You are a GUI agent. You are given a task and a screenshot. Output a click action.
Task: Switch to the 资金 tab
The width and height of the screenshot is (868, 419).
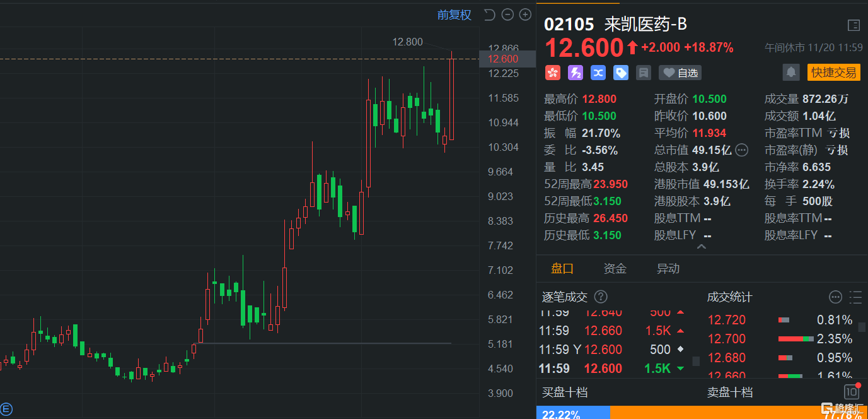[x=615, y=268]
